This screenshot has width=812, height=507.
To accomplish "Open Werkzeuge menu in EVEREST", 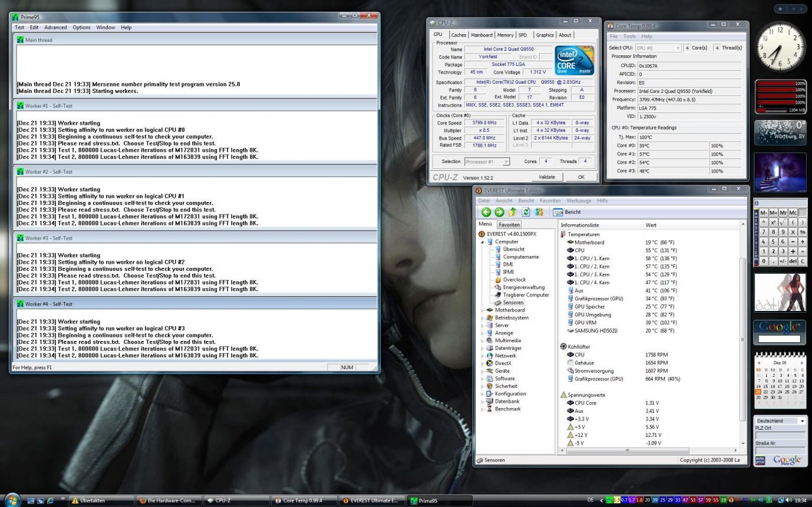I will click(x=579, y=201).
